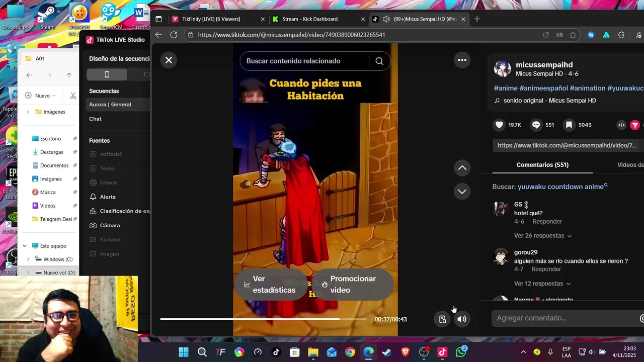
Task: Open the WhatsApp taskbar icon
Action: (x=461, y=352)
